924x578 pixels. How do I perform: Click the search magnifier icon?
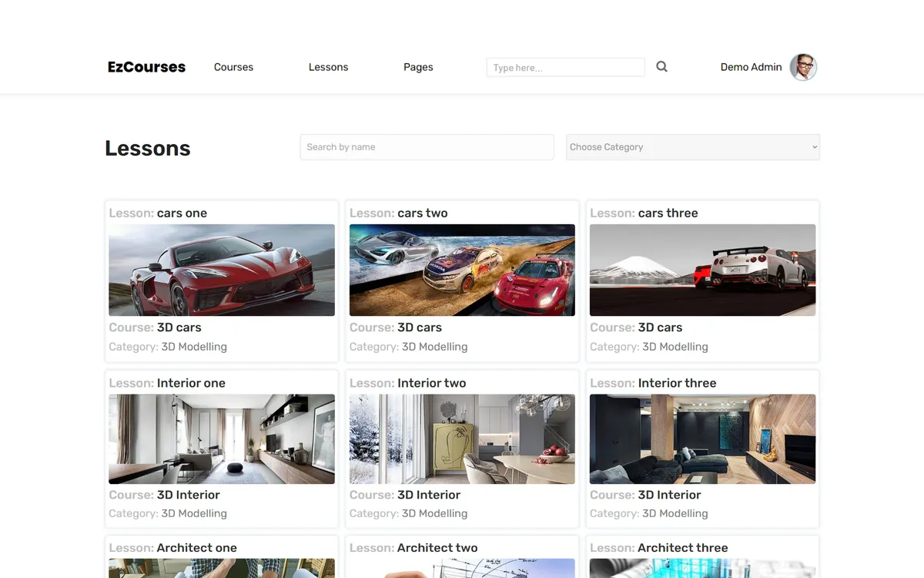pos(661,67)
